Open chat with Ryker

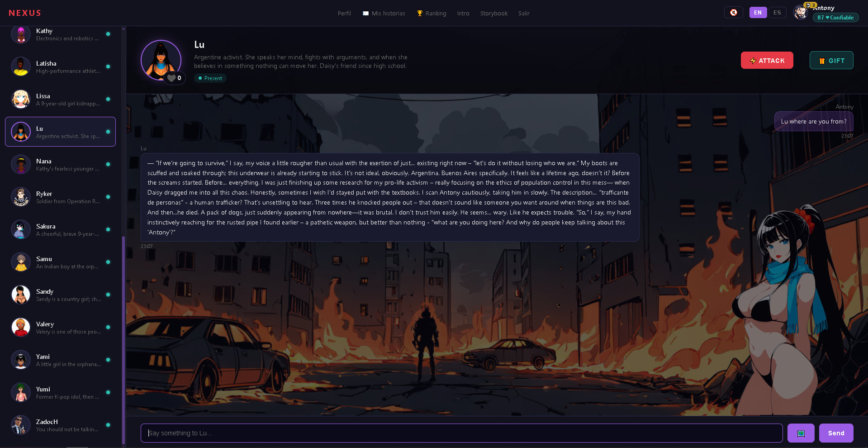[60, 197]
